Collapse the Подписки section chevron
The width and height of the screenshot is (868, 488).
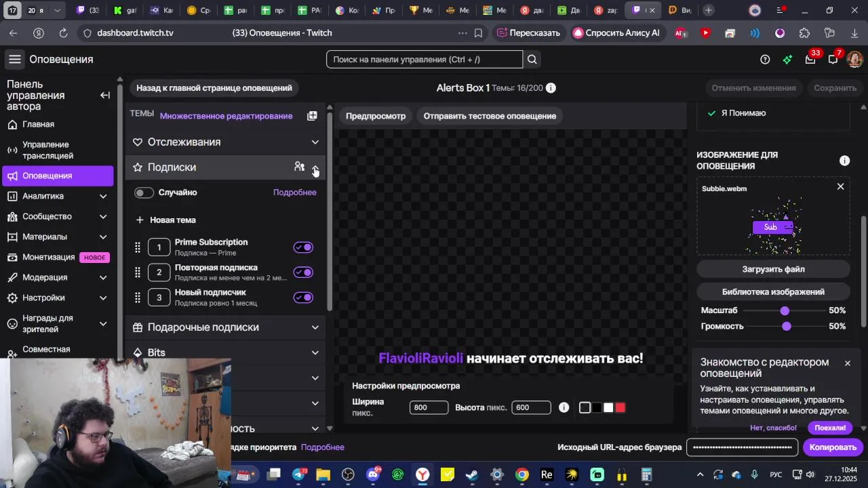[x=315, y=167]
